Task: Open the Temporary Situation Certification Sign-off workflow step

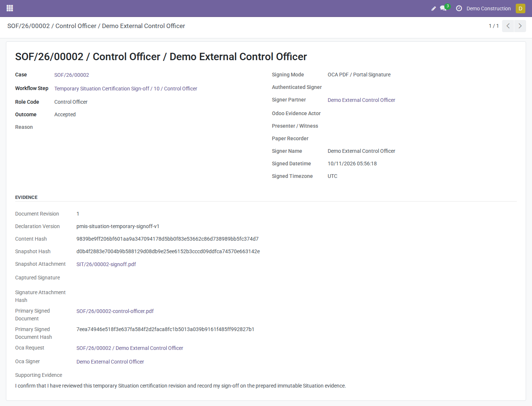Action: [126, 89]
